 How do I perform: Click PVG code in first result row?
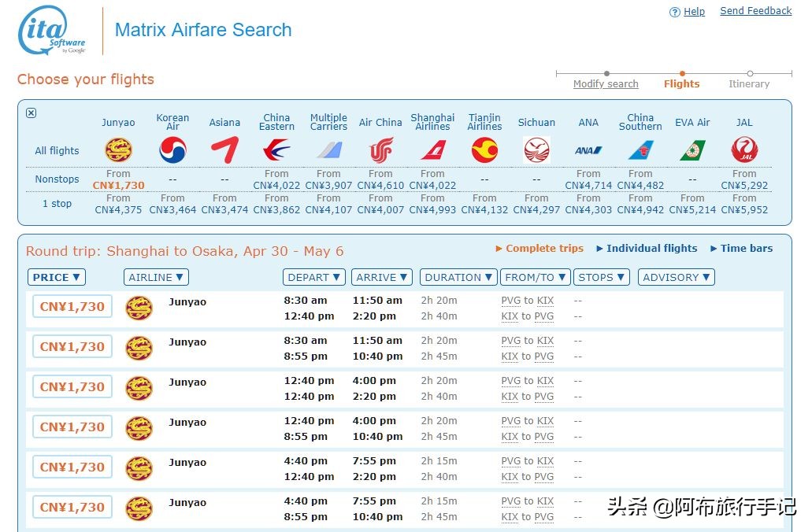click(x=511, y=301)
